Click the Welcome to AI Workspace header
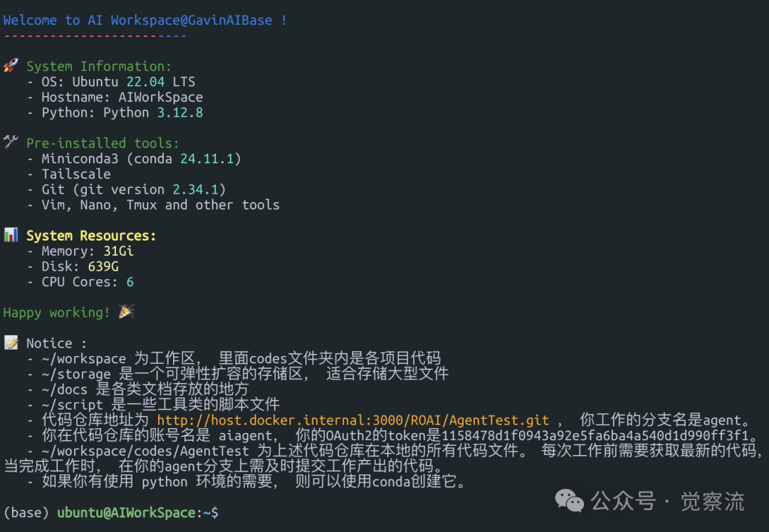 pos(142,20)
